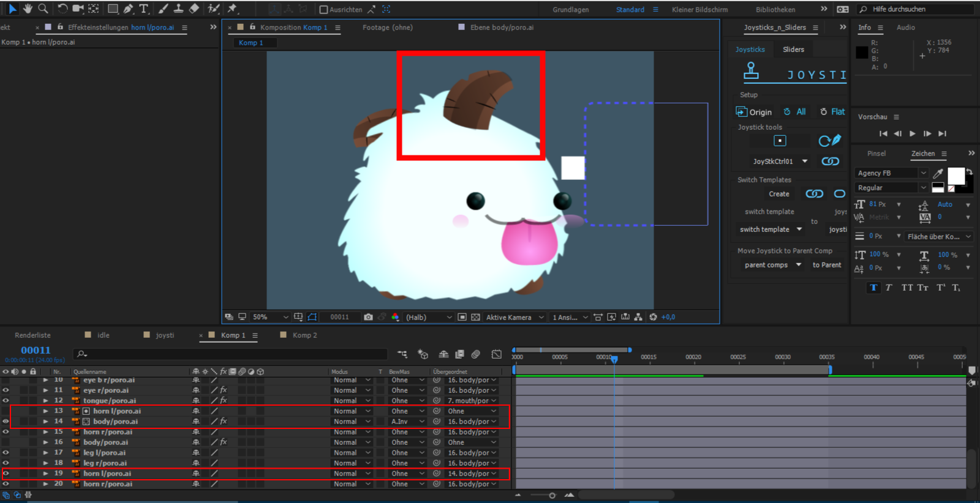Open the idle timeline tab
The image size is (980, 503).
click(103, 335)
